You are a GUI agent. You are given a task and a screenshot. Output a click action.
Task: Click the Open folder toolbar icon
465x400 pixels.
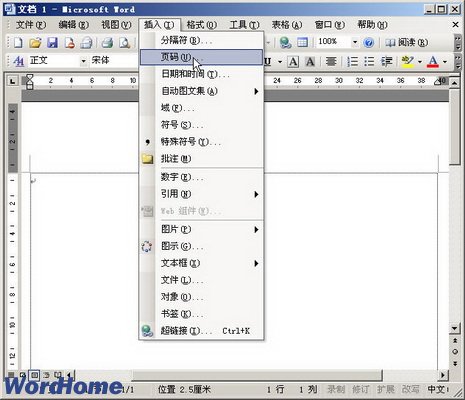click(x=35, y=43)
